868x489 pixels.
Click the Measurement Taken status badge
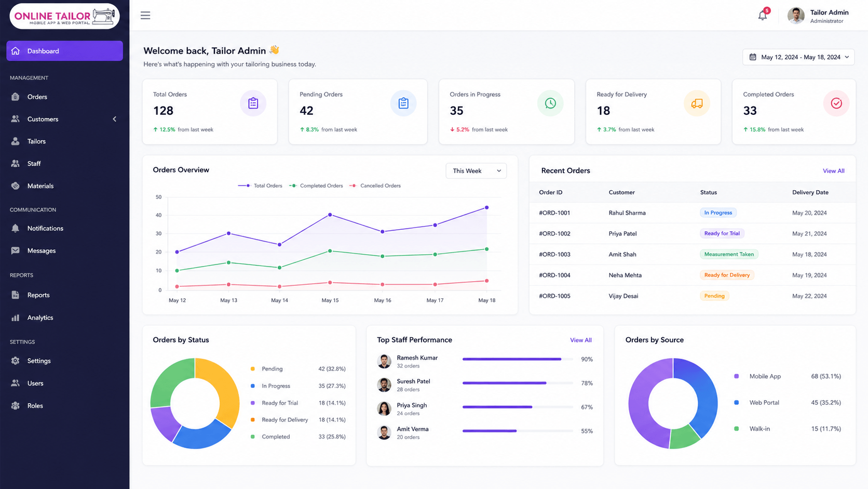(729, 254)
